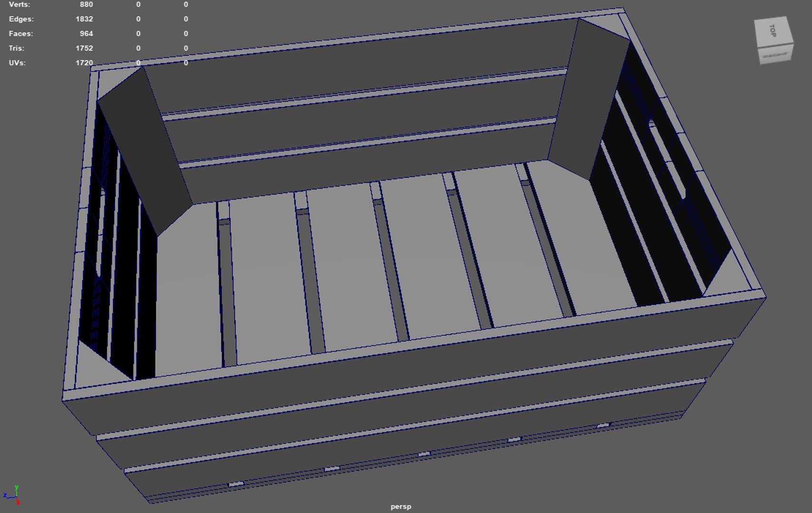Select the 964 face count value
This screenshot has width=812, height=513.
coord(87,34)
